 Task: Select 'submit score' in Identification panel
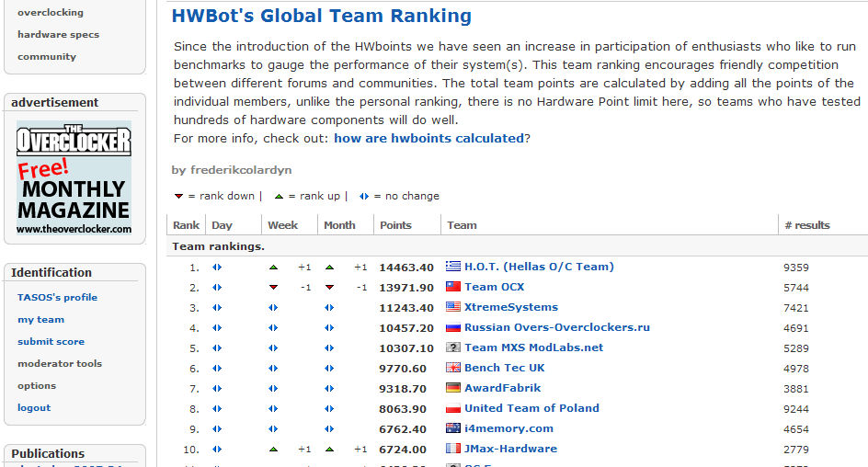pos(51,341)
